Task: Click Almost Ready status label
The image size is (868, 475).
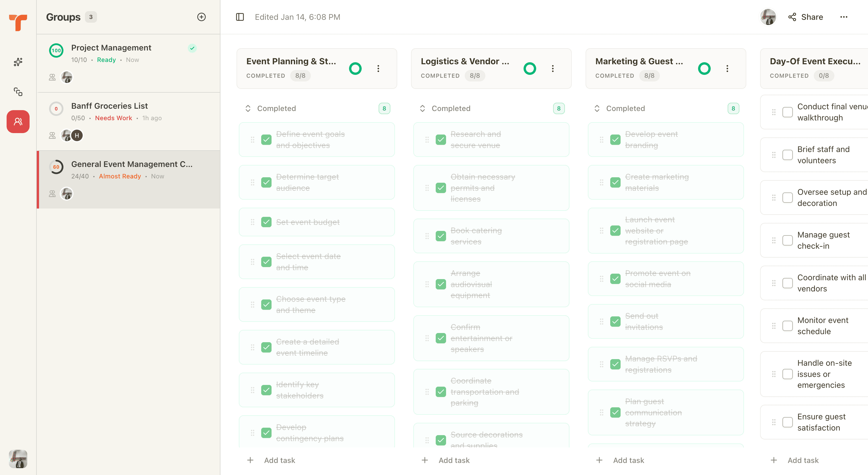Action: (120, 176)
